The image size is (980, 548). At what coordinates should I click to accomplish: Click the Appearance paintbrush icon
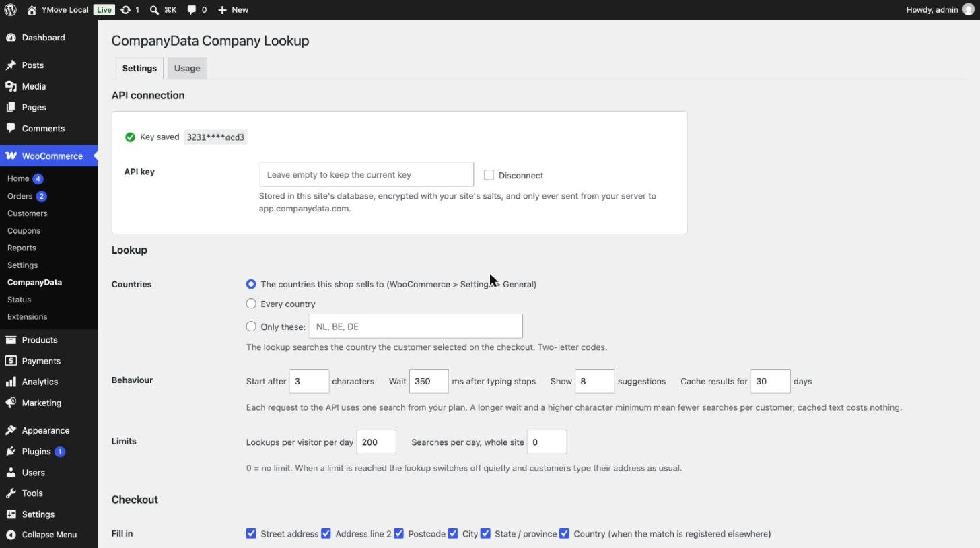11,430
